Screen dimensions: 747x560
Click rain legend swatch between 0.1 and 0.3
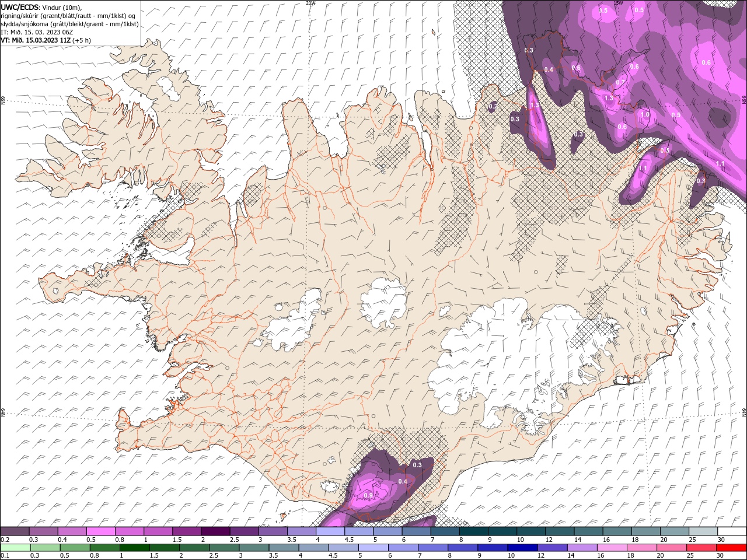tap(16, 548)
